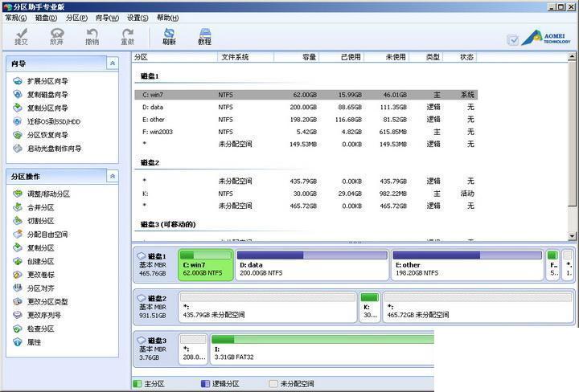
Task: Click the 刷新 refresh toolbar icon
Action: (169, 36)
